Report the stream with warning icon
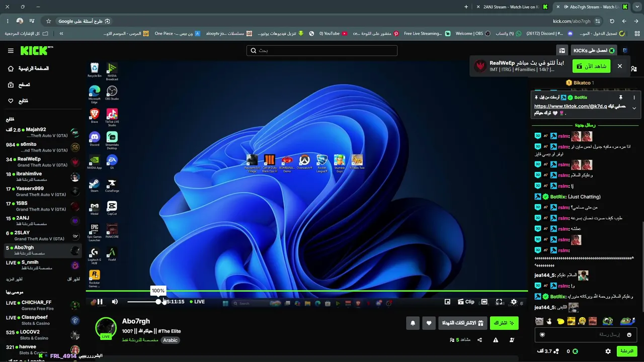Viewport: 644px width, 362px height. [x=496, y=340]
